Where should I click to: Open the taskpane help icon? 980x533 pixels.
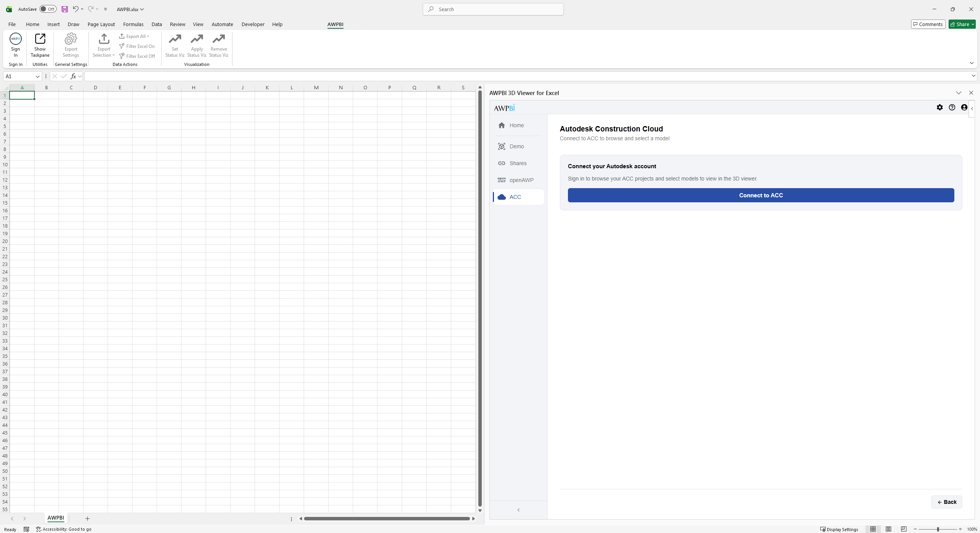point(952,108)
